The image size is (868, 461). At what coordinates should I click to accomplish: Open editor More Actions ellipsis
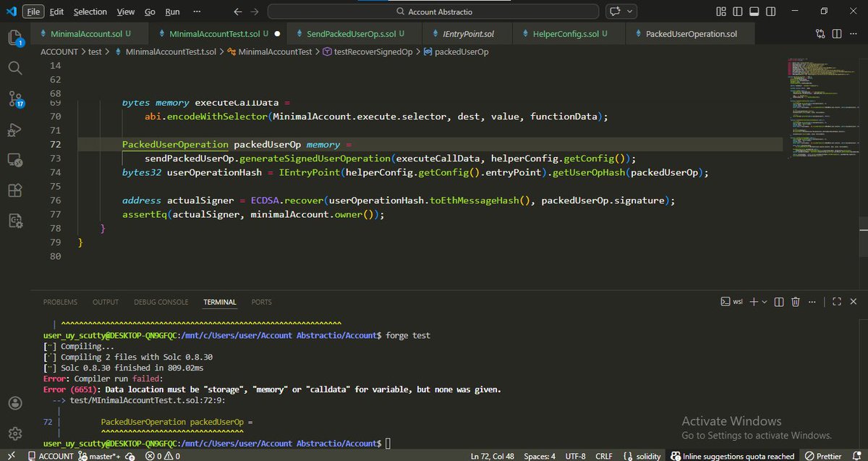point(854,33)
